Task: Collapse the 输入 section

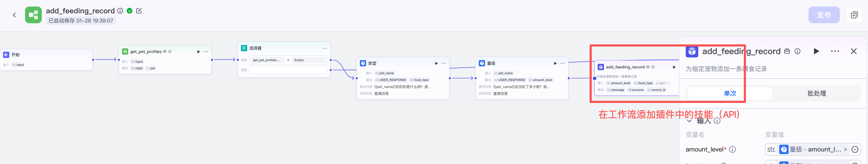Action: (x=689, y=121)
